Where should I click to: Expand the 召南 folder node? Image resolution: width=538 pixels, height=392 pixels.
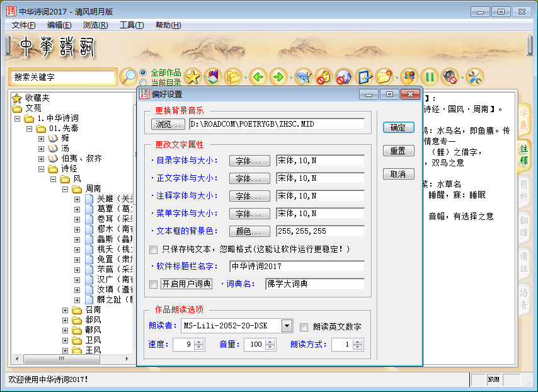click(65, 310)
